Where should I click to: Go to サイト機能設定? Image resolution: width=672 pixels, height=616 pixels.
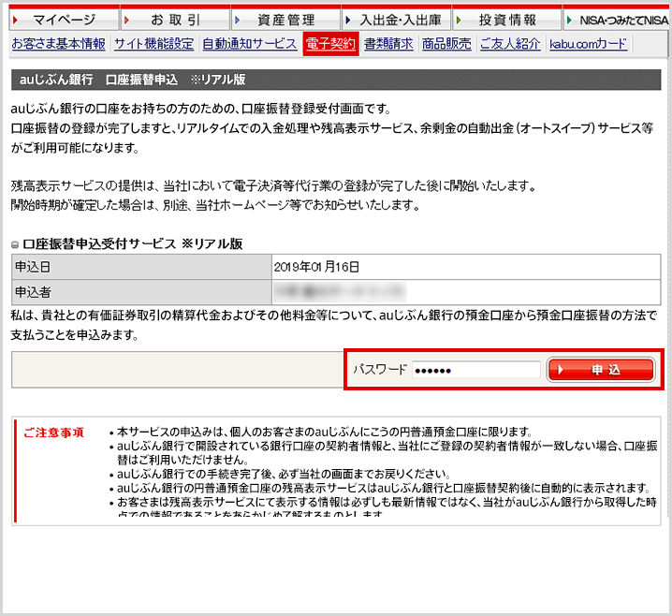click(153, 43)
